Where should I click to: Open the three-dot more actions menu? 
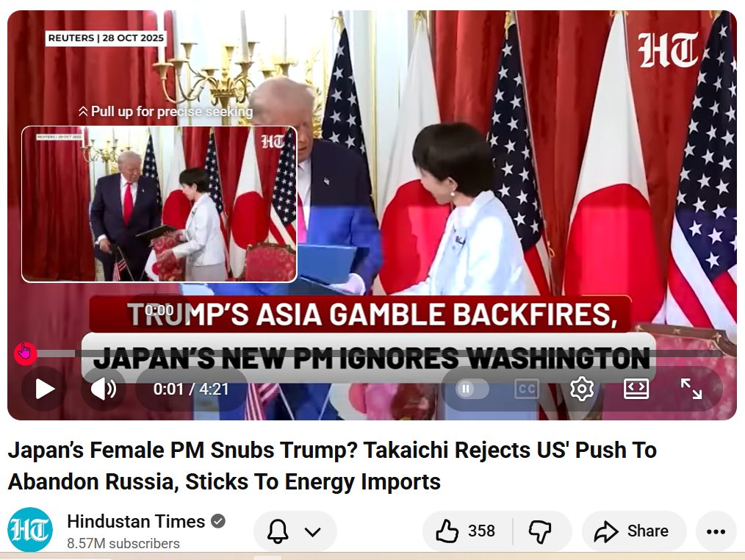click(716, 531)
